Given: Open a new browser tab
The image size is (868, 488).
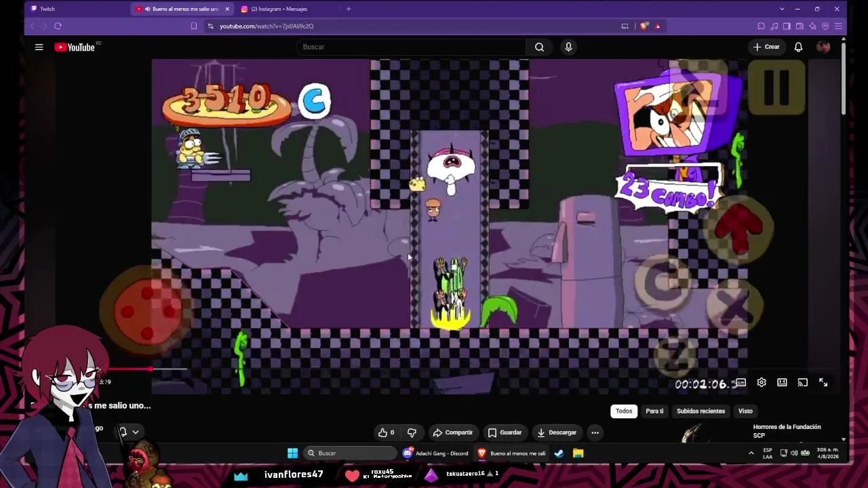Looking at the screenshot, I should (349, 9).
